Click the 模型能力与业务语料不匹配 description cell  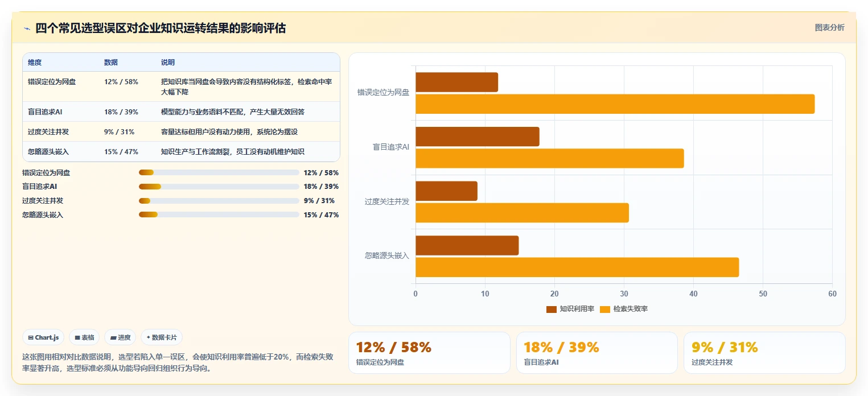[x=233, y=112]
